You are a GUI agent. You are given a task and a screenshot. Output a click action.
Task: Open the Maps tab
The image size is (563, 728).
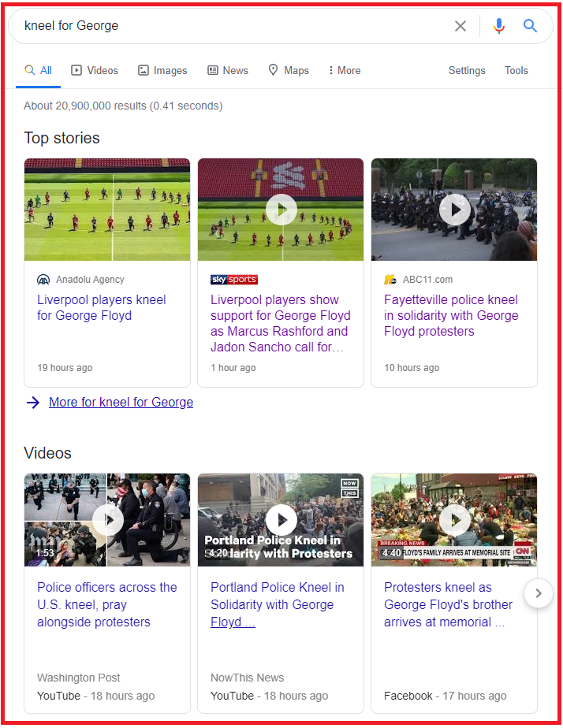tap(289, 71)
